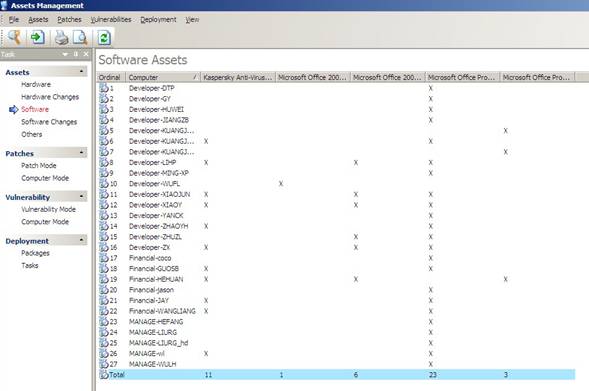Viewport: 589px width, 391px height.
Task: Collapse the Vulnerability section
Action: click(x=82, y=196)
